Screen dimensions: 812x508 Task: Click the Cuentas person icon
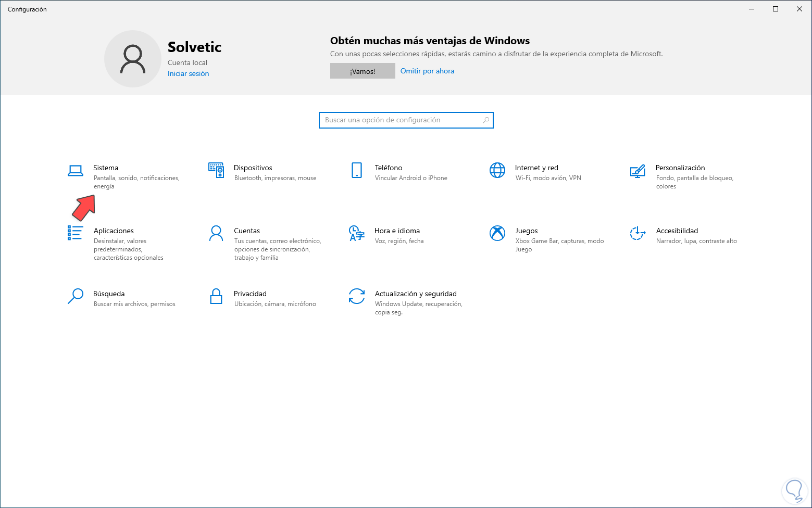(216, 233)
